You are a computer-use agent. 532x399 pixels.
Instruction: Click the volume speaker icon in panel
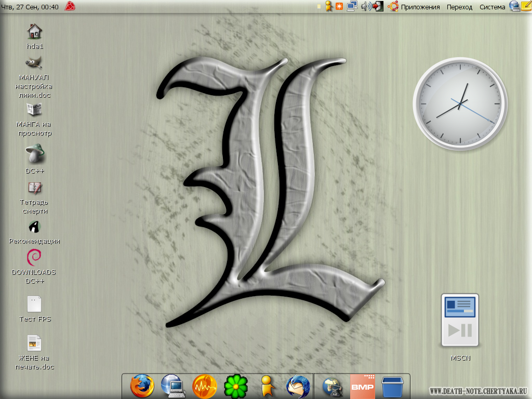pyautogui.click(x=365, y=6)
